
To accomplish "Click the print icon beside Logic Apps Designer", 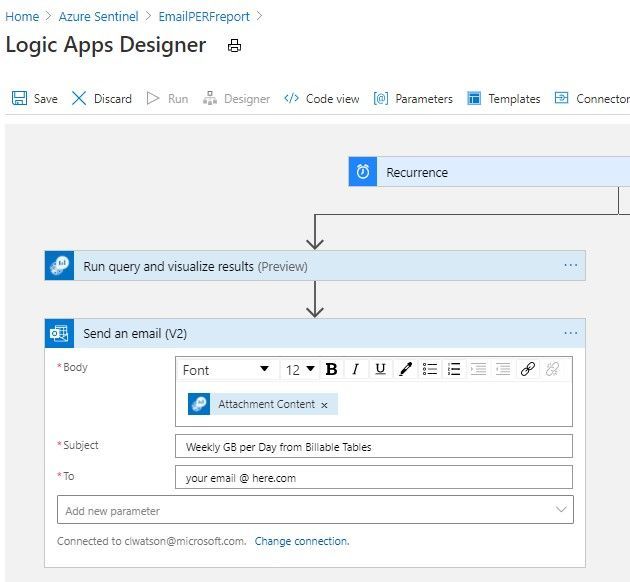I will 234,45.
